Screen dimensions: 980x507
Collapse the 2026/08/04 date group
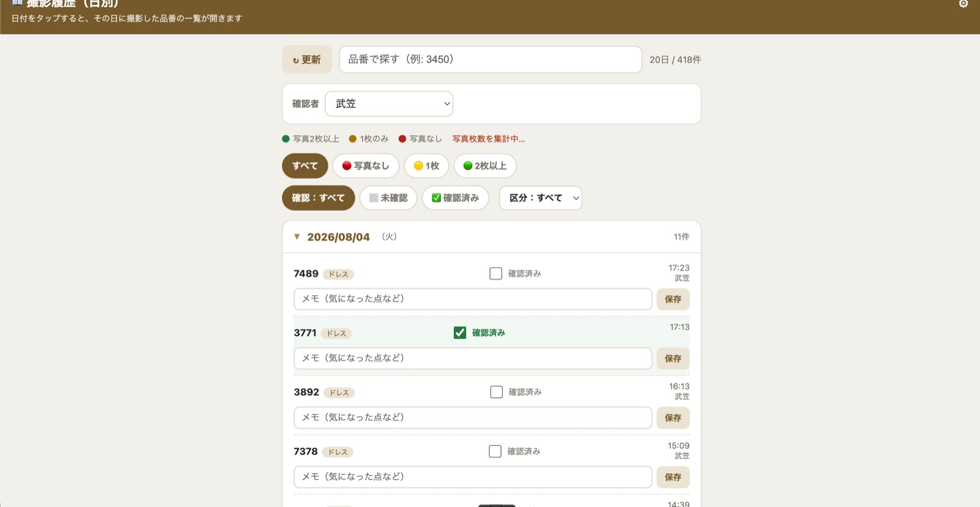pyautogui.click(x=492, y=237)
